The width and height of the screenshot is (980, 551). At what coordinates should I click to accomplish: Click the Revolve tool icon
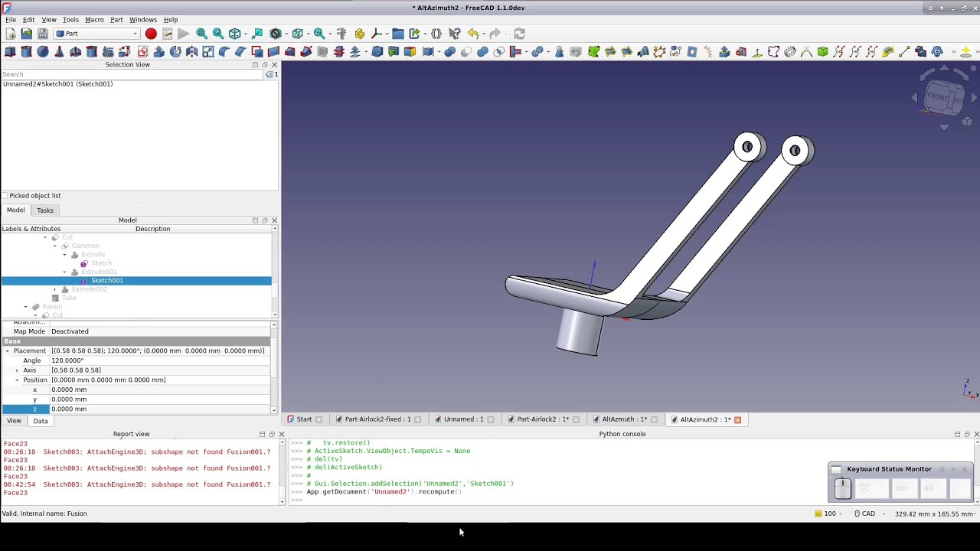pyautogui.click(x=175, y=52)
